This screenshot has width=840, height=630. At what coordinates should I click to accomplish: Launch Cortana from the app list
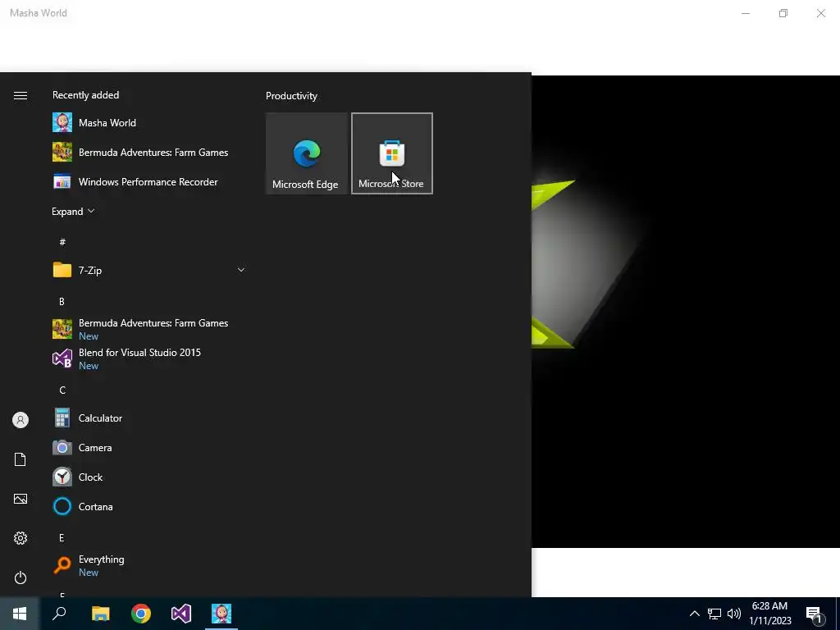point(149,506)
